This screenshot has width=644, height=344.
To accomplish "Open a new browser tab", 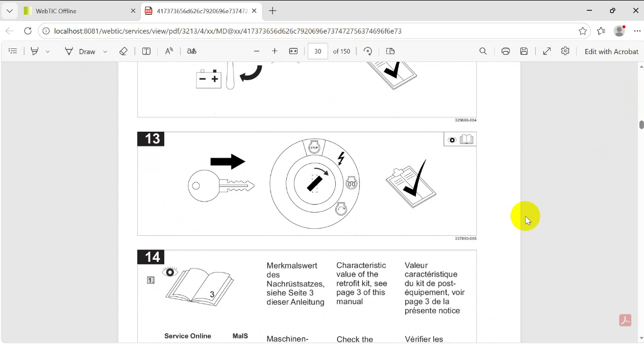I will (x=273, y=11).
